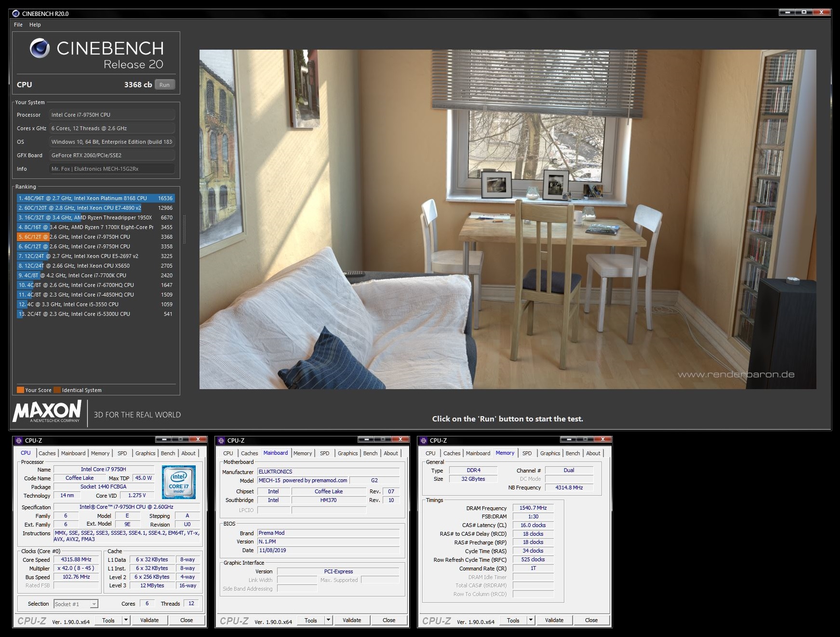Click the mainboard model field MECH-15 powered by premamod.com
Viewport: 840px width, 637px height.
point(303,480)
